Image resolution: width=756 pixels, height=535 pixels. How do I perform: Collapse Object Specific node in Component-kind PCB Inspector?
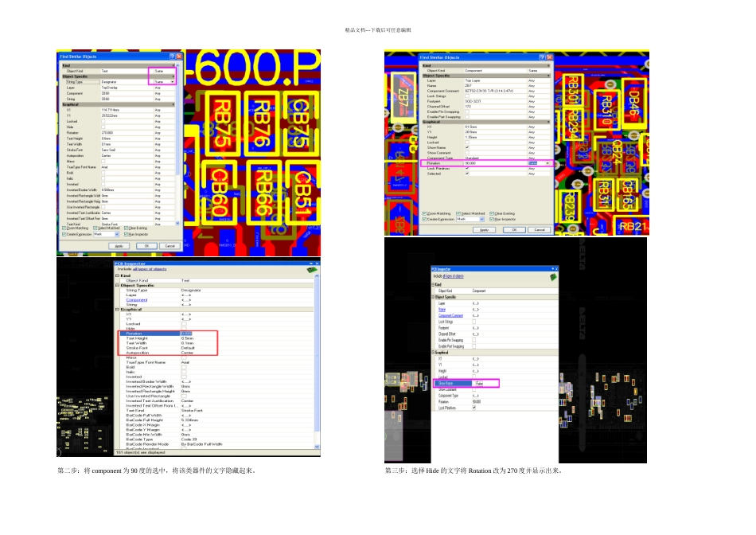[434, 297]
